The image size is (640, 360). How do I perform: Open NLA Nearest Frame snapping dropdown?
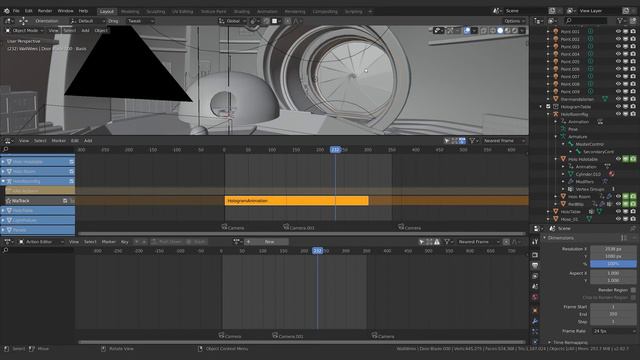click(504, 140)
